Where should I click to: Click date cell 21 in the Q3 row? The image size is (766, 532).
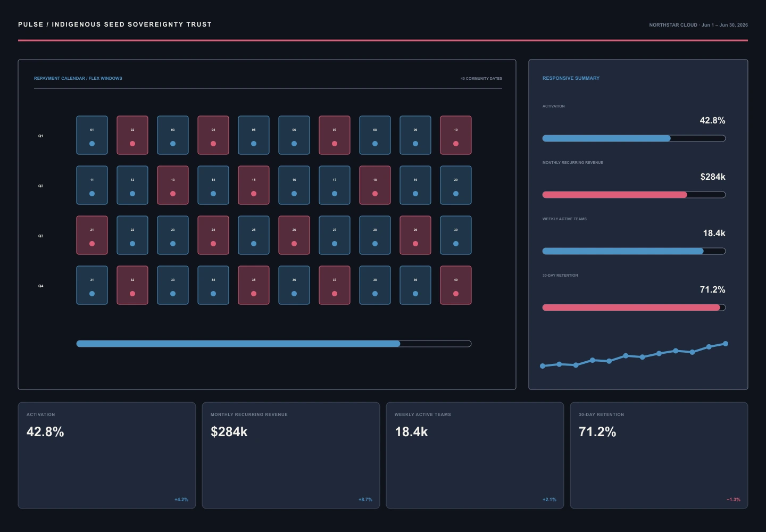pos(92,235)
